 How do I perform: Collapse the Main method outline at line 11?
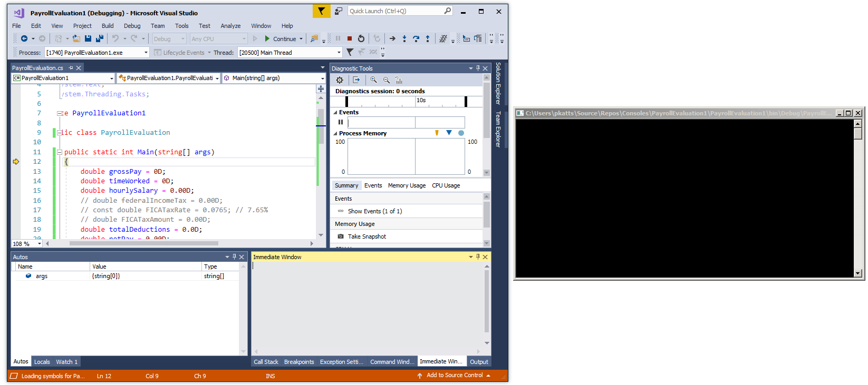tap(60, 152)
